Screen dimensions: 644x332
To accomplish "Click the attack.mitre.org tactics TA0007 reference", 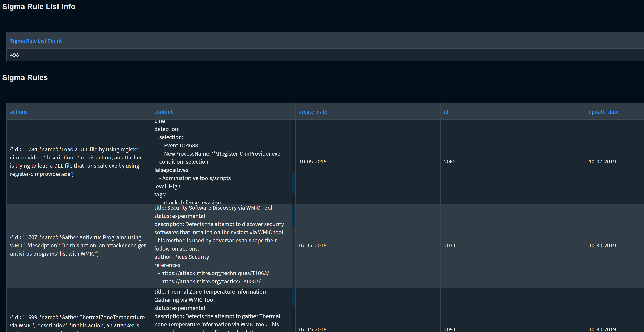I will coord(210,281).
